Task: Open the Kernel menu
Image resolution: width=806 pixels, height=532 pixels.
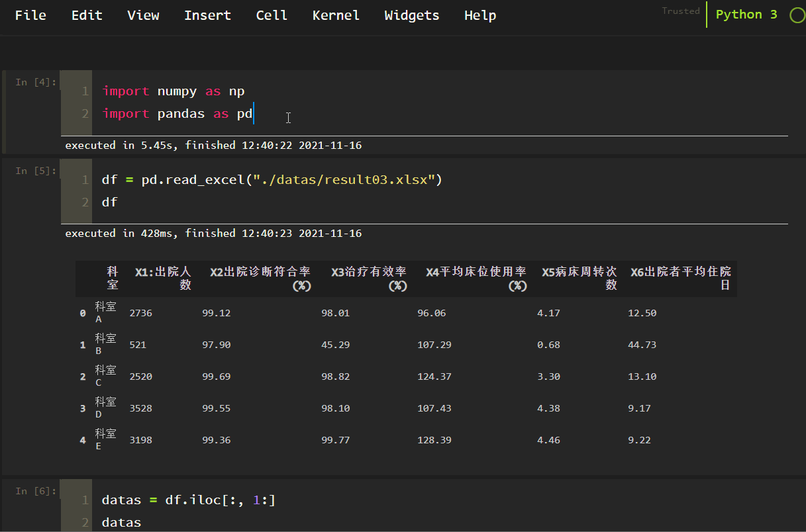Action: tap(336, 15)
